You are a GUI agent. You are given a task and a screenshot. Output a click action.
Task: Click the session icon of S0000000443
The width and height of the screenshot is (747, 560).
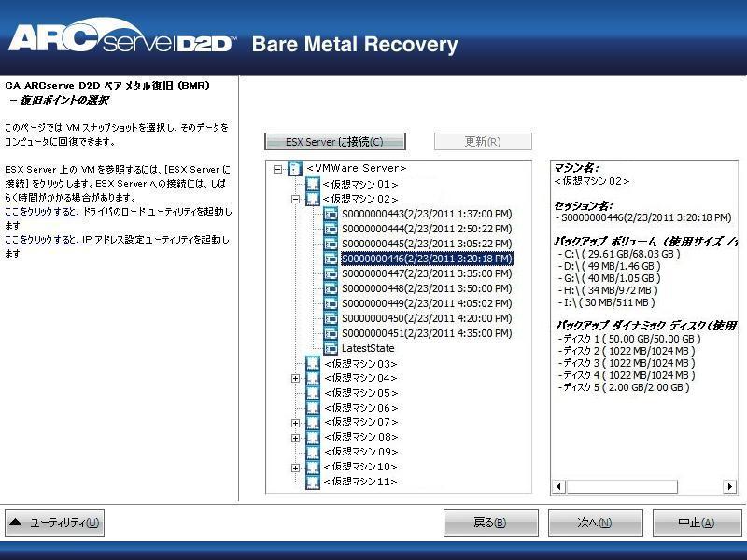point(331,214)
